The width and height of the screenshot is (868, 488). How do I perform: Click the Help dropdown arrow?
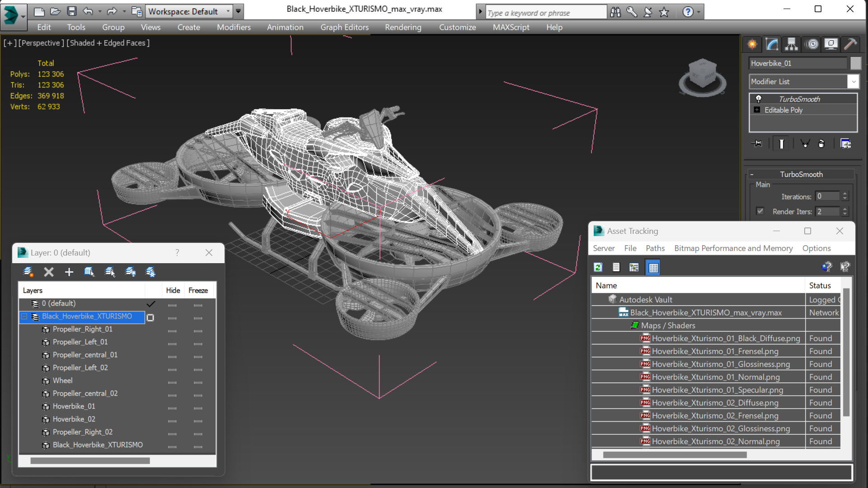[699, 12]
